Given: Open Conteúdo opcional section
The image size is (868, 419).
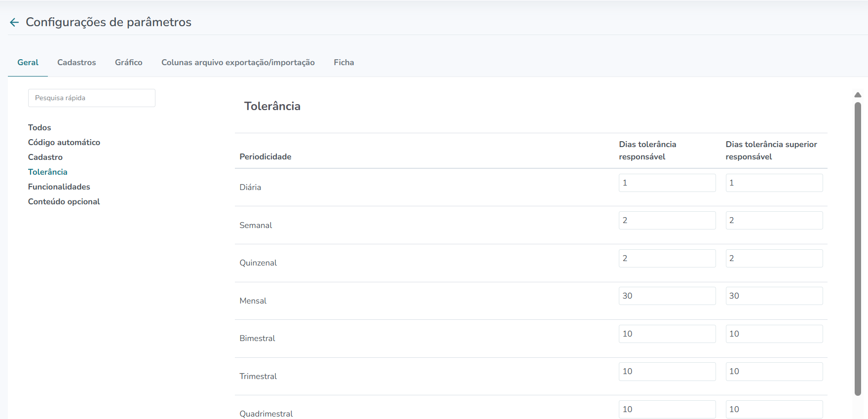Looking at the screenshot, I should (64, 201).
